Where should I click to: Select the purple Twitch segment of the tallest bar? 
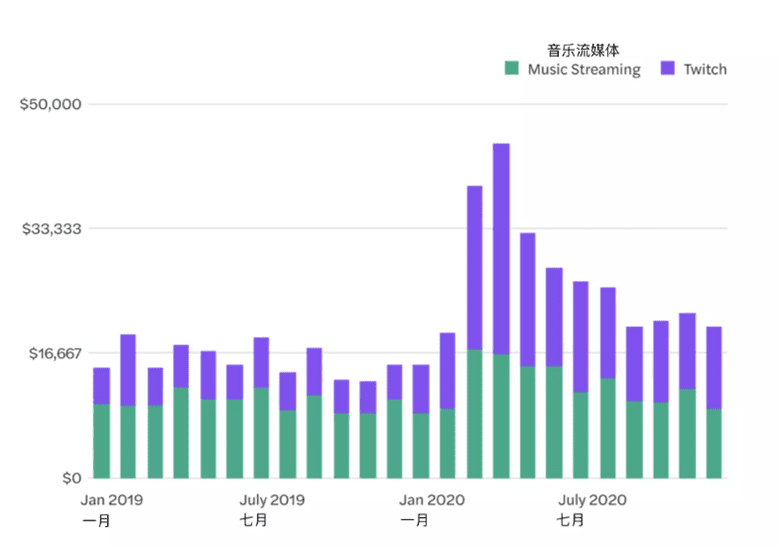point(501,248)
